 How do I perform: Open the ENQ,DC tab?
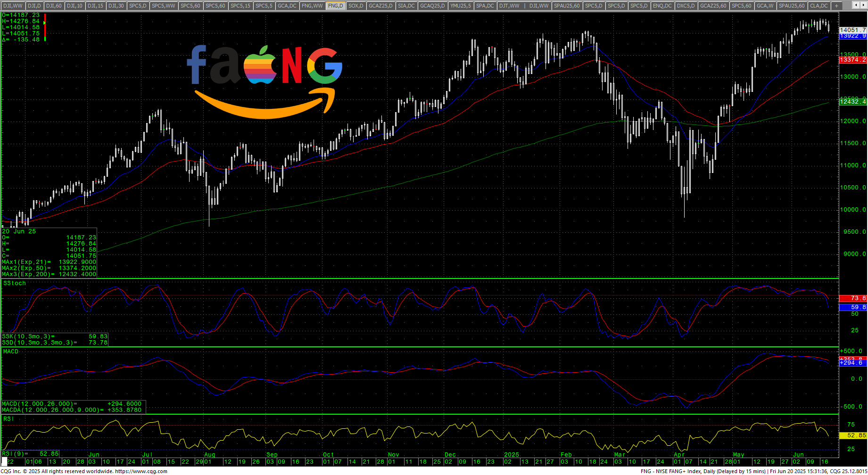(662, 6)
